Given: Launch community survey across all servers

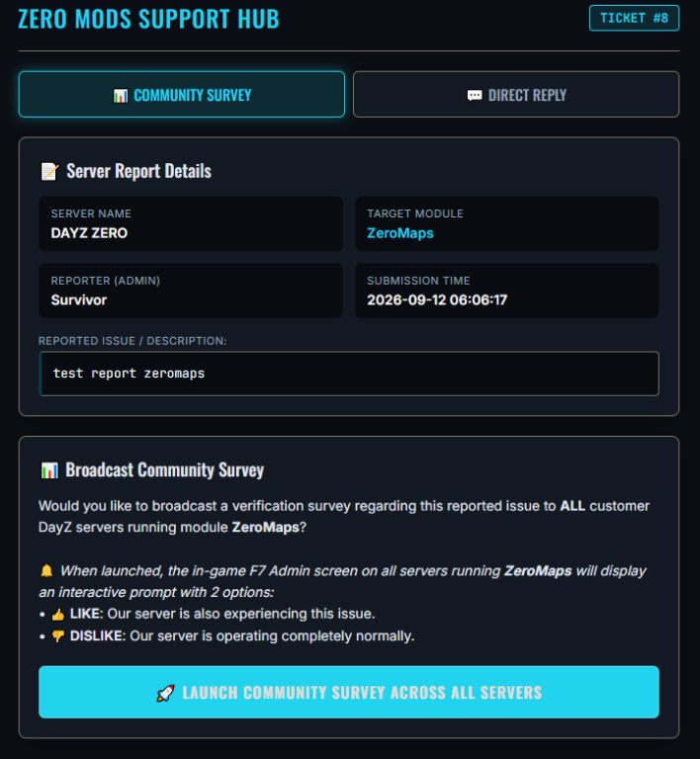Looking at the screenshot, I should (x=349, y=692).
